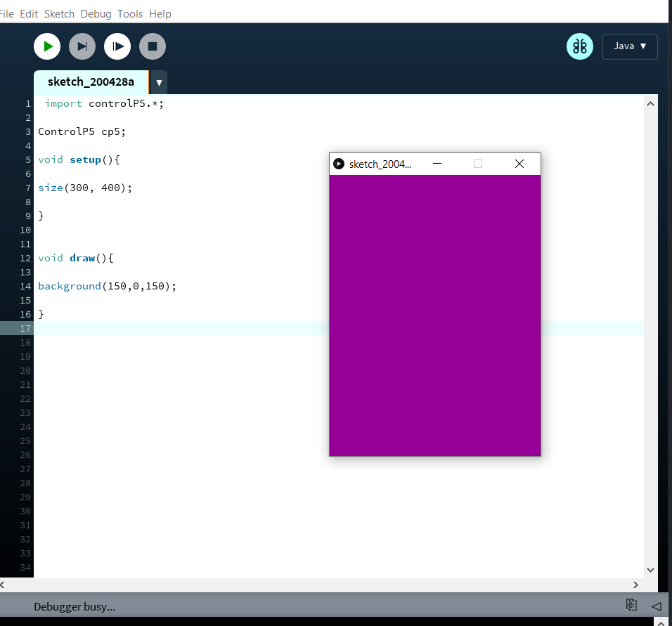The width and height of the screenshot is (672, 626).
Task: Click the 'import controlP5.*;' code line
Action: pos(104,104)
